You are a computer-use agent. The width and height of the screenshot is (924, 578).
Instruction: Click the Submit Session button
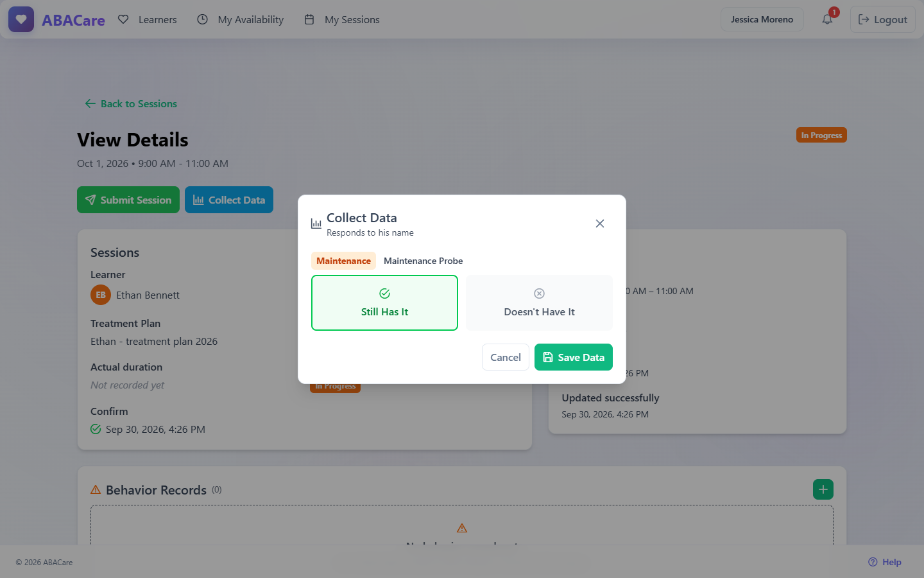[128, 200]
